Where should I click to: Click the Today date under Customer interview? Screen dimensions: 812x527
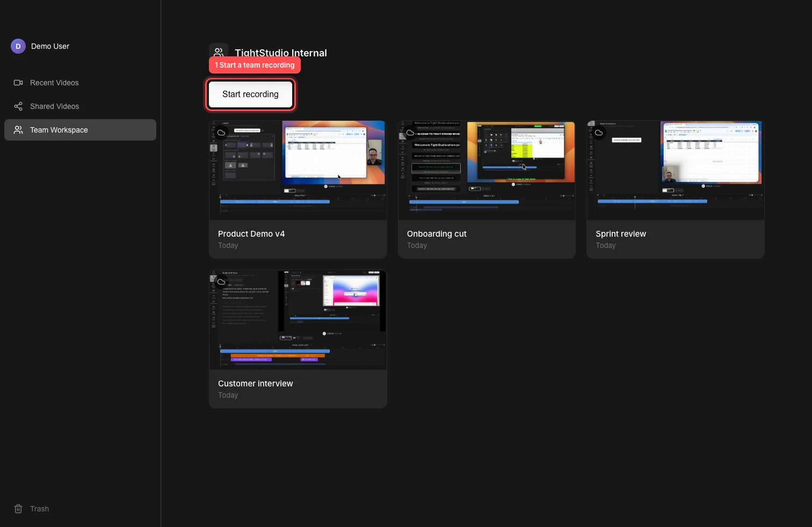point(228,396)
